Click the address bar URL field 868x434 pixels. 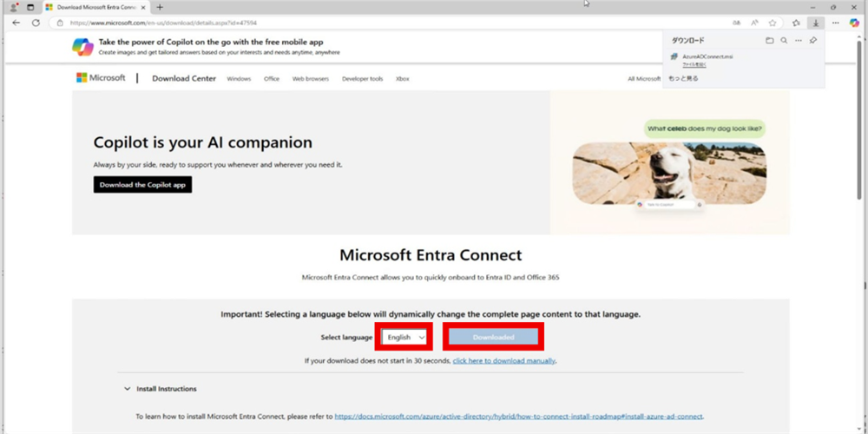(347, 23)
